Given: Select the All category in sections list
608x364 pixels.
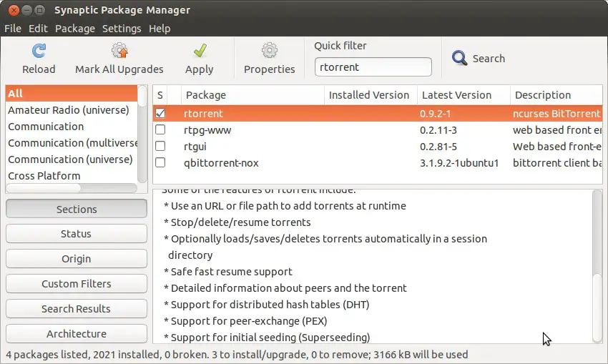Looking at the screenshot, I should click(x=72, y=94).
